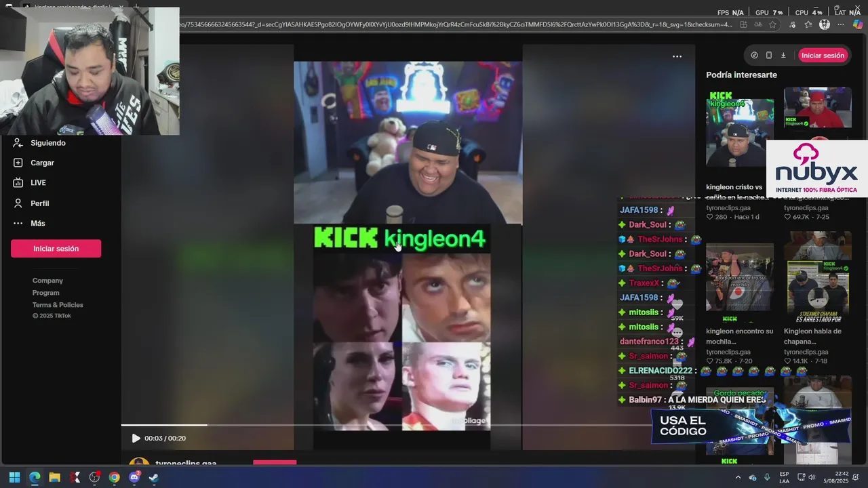The height and width of the screenshot is (488, 868).
Task: Open the browser profile avatar
Action: click(x=825, y=24)
